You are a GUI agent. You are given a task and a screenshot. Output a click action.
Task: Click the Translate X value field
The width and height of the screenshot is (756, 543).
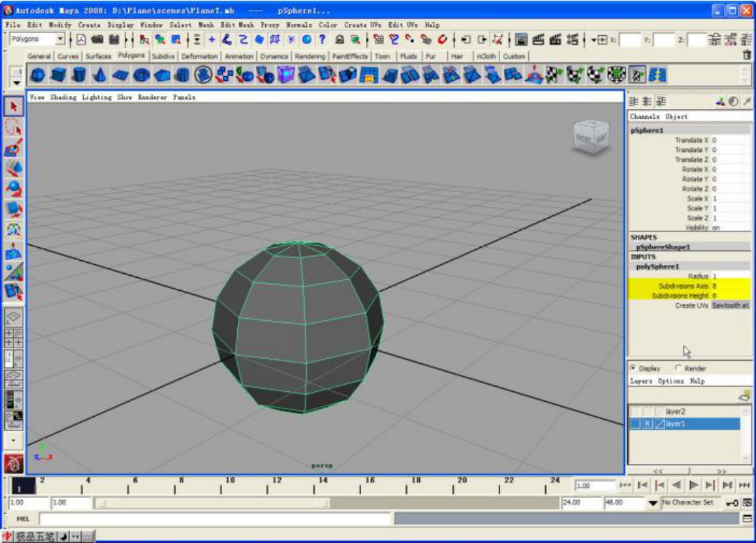(731, 140)
